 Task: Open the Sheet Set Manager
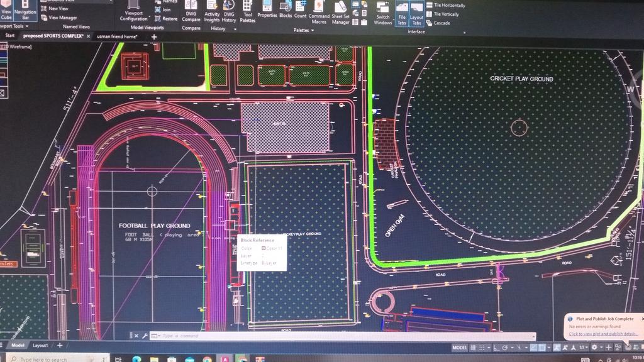tap(340, 13)
